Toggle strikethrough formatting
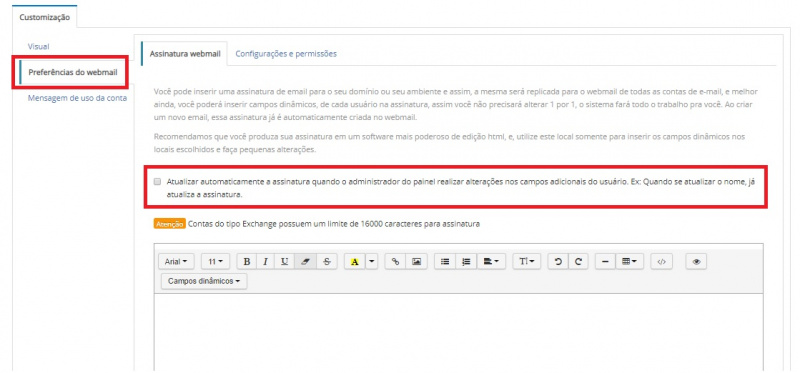 (x=327, y=261)
